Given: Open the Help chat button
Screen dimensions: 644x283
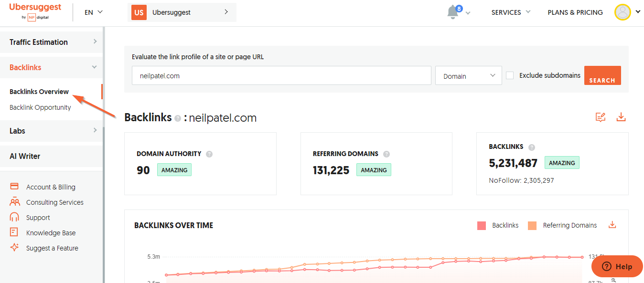Looking at the screenshot, I should click(x=617, y=266).
